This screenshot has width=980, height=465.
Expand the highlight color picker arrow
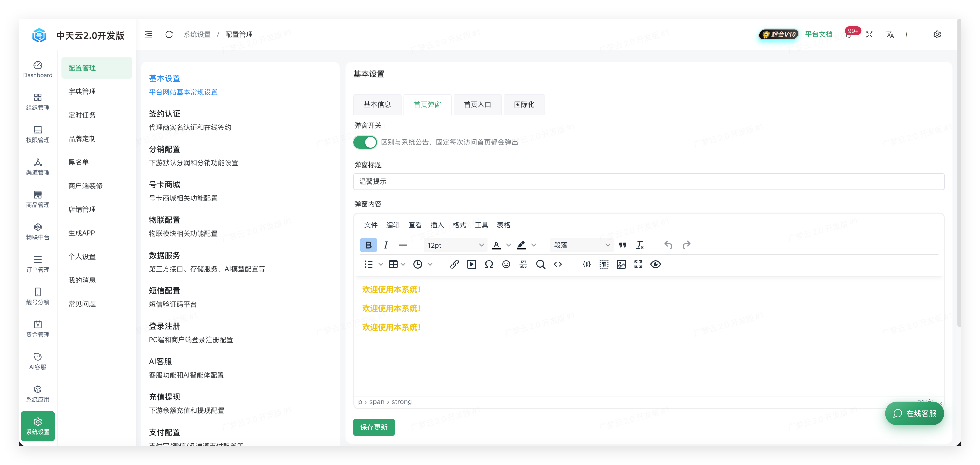pos(534,245)
